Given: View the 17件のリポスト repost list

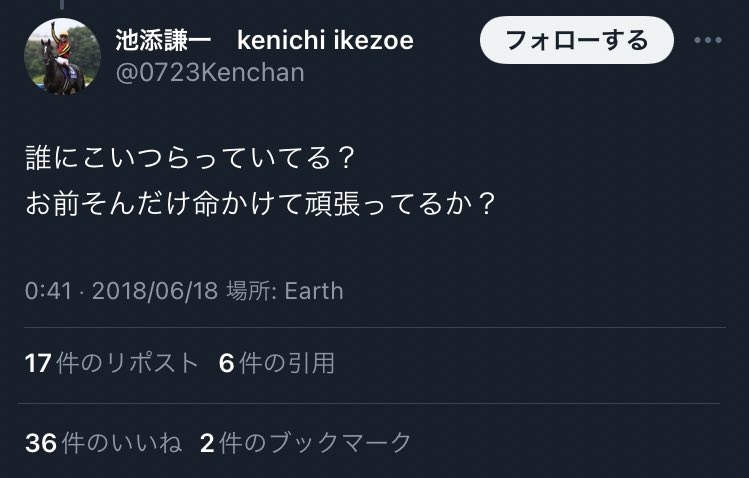Looking at the screenshot, I should pyautogui.click(x=112, y=363).
